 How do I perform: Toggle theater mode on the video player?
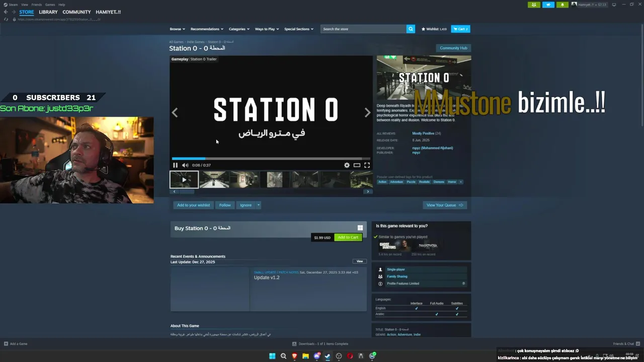(357, 165)
